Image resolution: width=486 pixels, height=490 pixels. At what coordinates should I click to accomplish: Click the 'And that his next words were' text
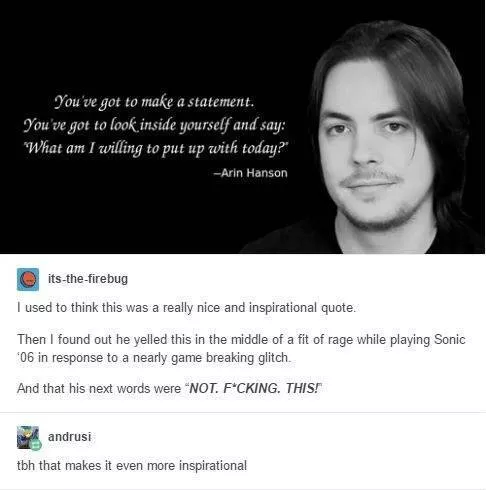click(99, 388)
